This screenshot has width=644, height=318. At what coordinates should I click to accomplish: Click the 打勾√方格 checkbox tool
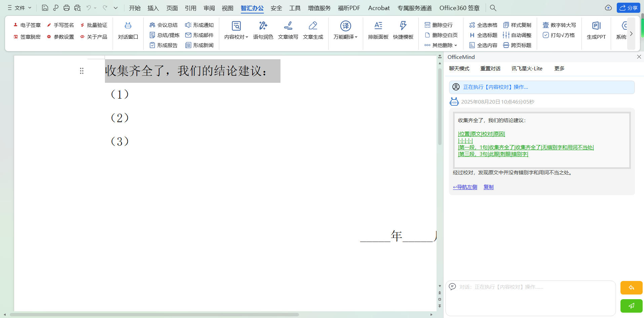point(559,35)
